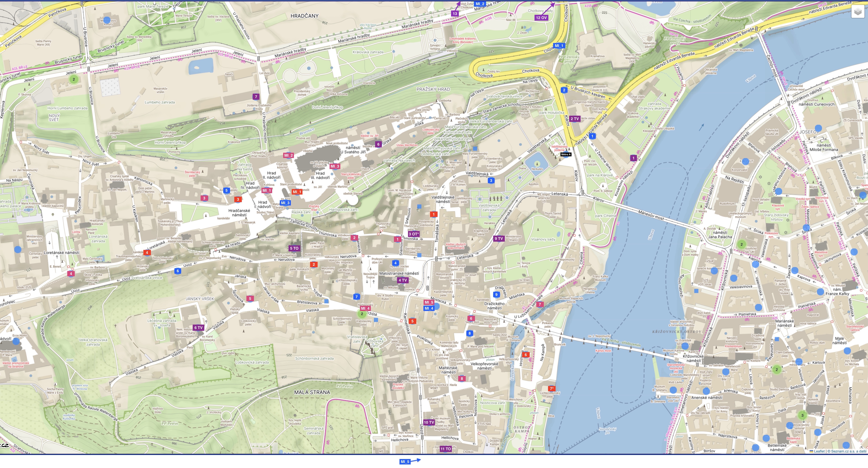Select red MI_1 marker at the castle

pos(297,192)
